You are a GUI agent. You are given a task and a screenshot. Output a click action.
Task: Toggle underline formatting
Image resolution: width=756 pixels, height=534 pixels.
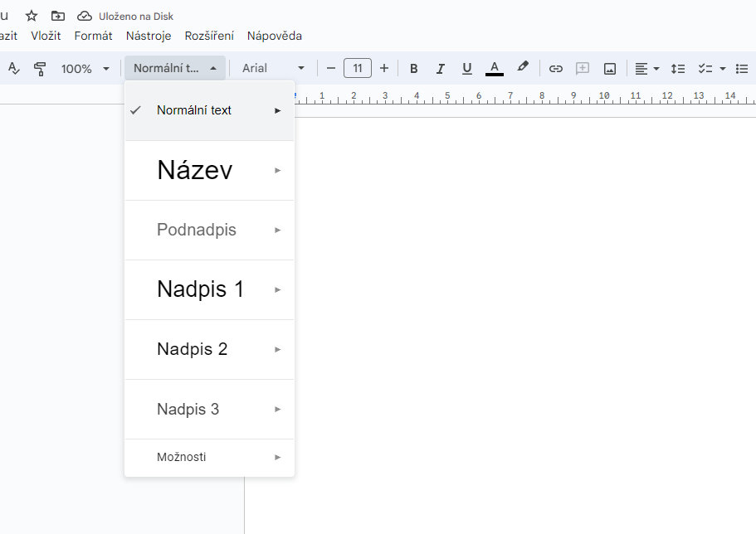[467, 68]
